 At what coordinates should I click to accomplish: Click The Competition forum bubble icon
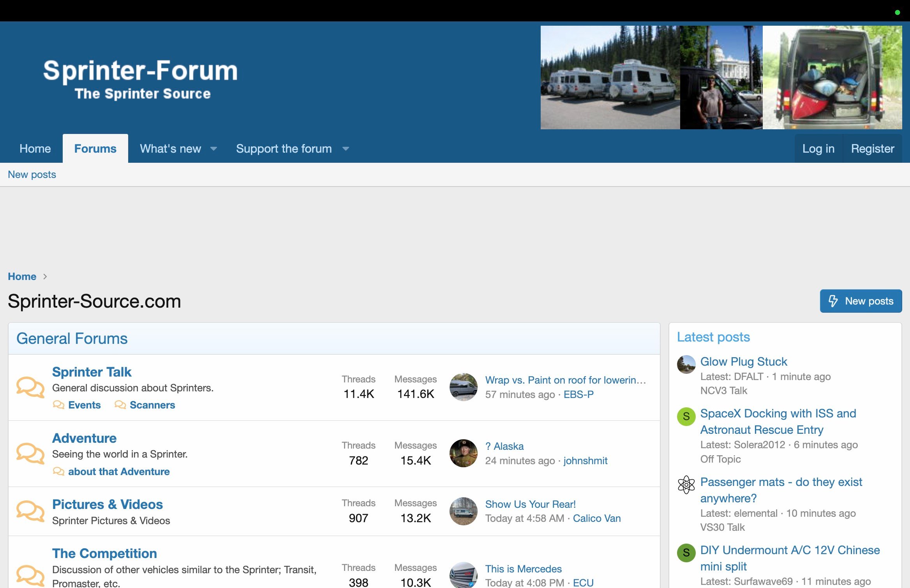[x=30, y=576]
